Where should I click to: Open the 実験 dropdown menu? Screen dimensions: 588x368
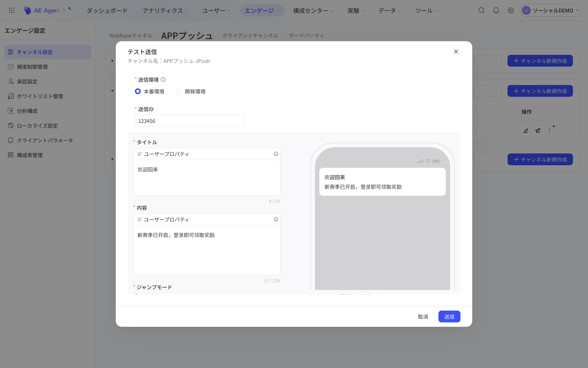(x=356, y=10)
